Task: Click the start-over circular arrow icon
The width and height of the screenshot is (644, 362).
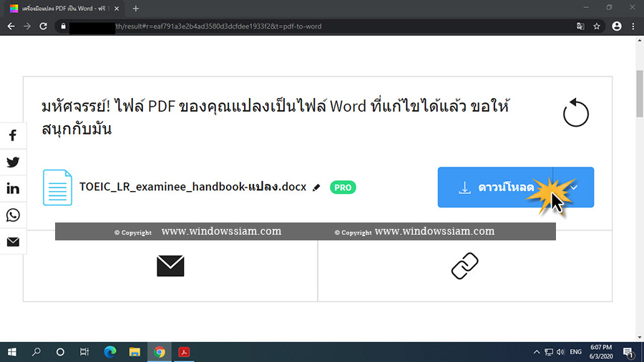Action: [575, 112]
